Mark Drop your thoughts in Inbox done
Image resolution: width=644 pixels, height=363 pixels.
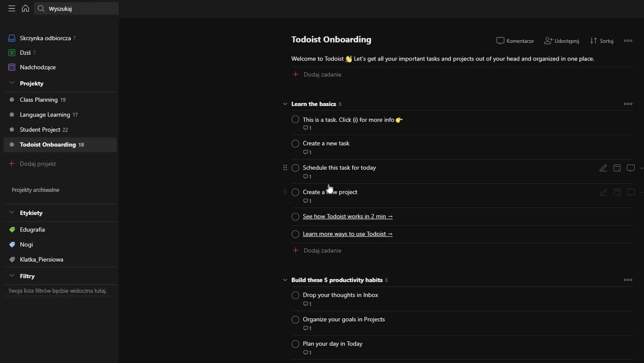pos(295,295)
